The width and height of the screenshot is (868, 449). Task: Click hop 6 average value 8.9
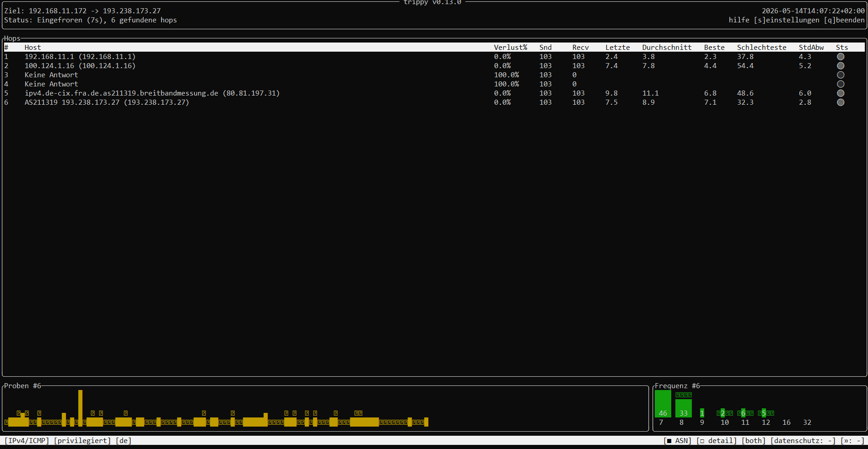coord(648,102)
